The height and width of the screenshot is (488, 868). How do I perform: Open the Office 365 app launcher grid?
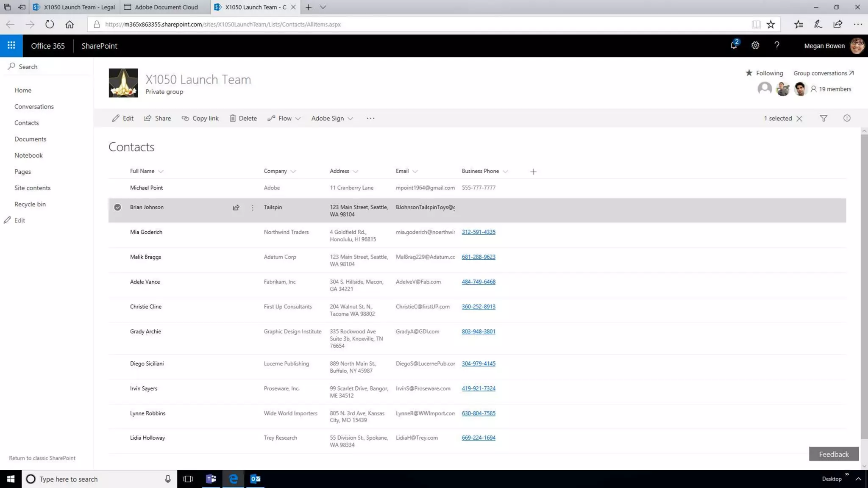(x=11, y=45)
